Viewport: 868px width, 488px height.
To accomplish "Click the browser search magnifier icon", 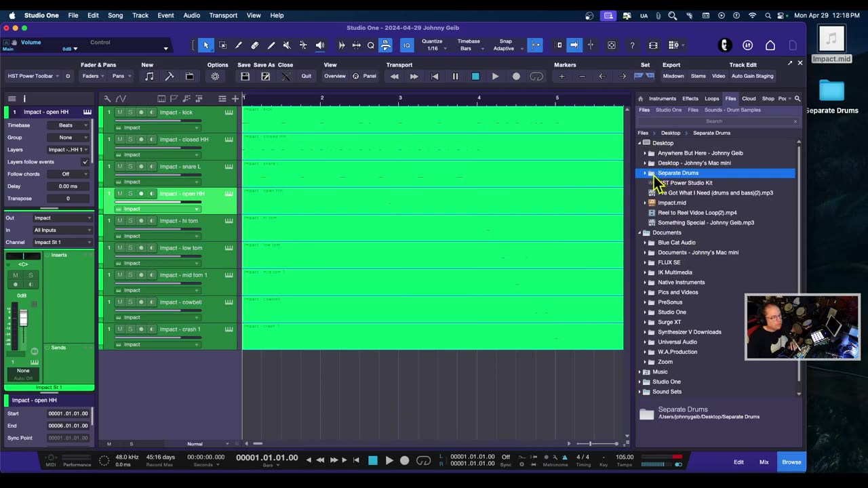I will (797, 99).
